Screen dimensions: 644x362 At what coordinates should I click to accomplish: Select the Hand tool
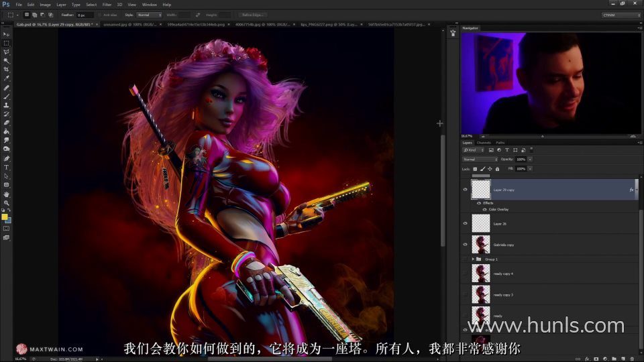click(6, 194)
